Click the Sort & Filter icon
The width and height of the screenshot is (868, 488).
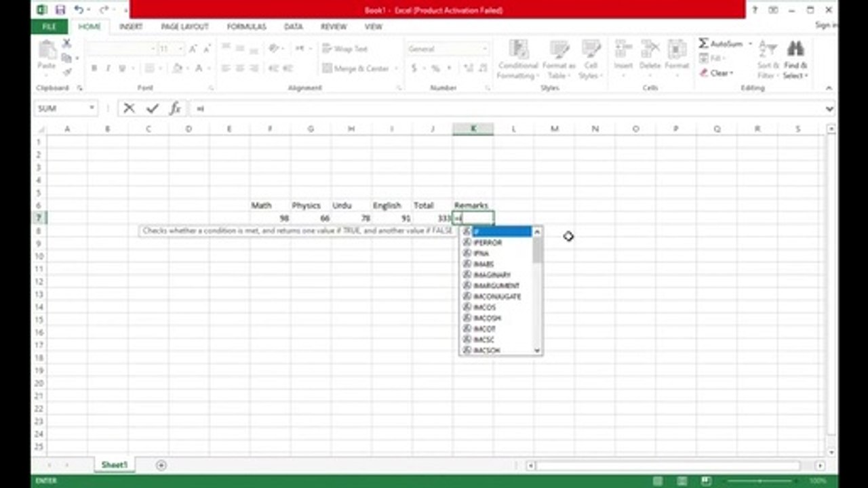click(768, 49)
